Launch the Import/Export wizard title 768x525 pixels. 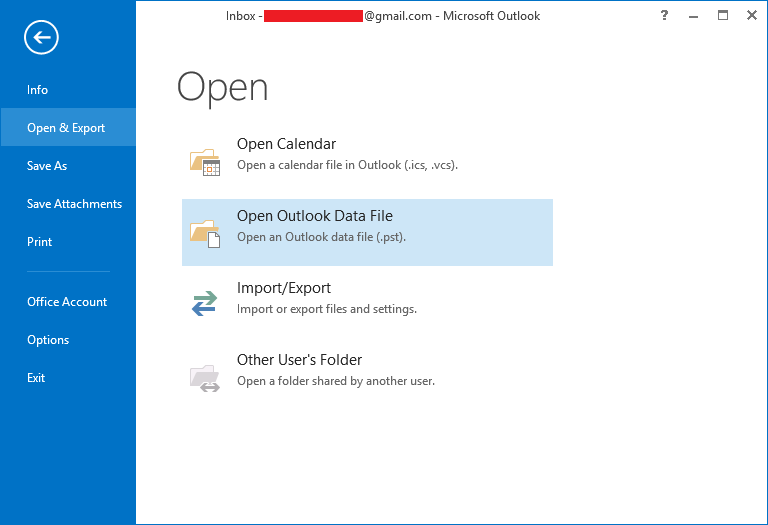[284, 288]
